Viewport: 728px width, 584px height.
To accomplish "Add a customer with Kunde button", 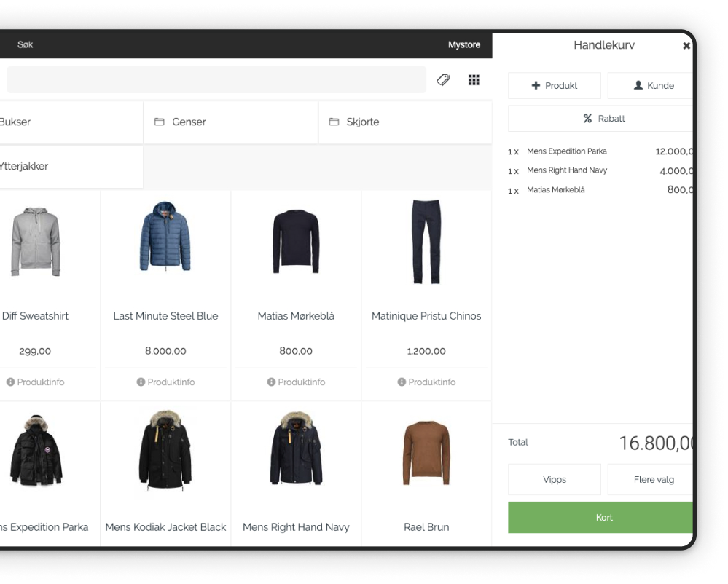I will point(650,86).
